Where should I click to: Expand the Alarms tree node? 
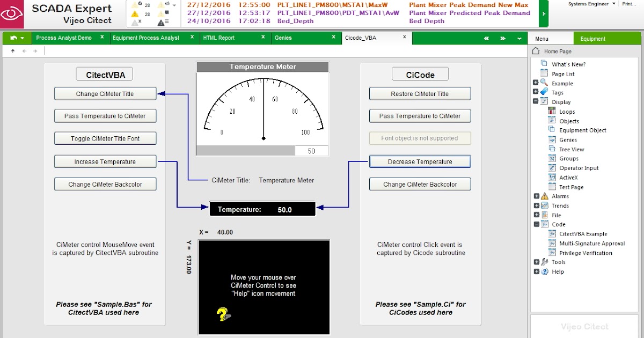pos(536,196)
